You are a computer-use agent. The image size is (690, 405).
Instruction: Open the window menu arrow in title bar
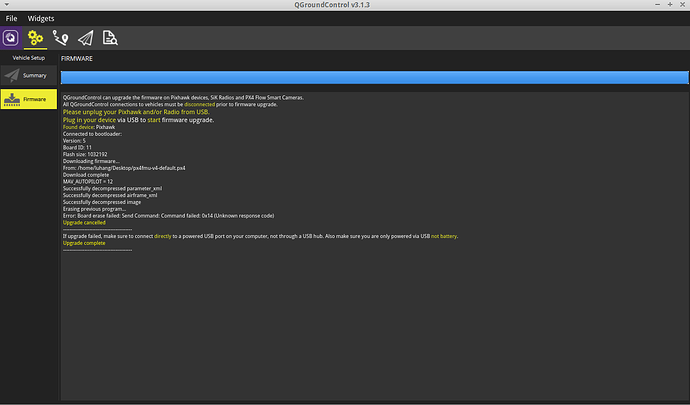7,4
